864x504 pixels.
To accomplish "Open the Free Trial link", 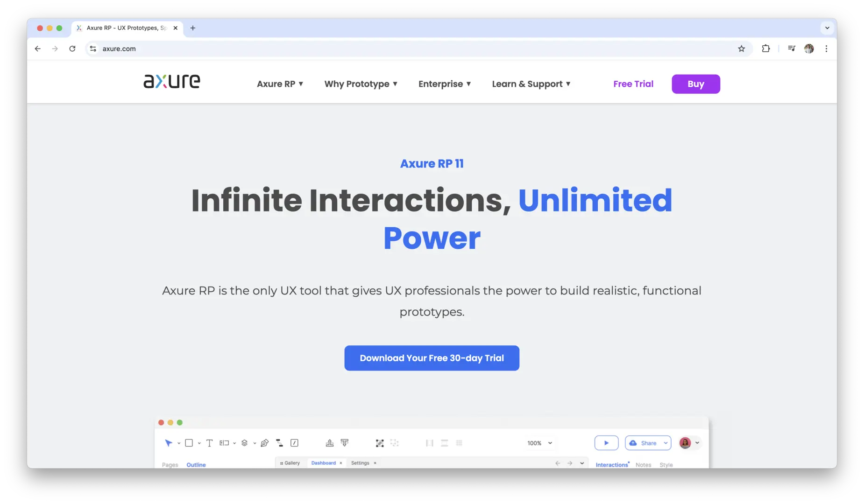I will click(x=633, y=84).
